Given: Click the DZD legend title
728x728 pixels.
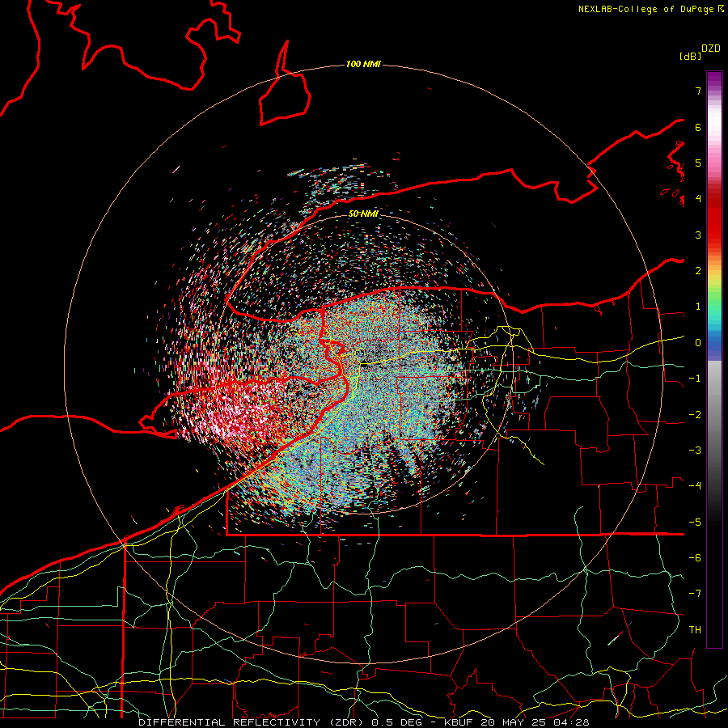Looking at the screenshot, I should click(711, 49).
